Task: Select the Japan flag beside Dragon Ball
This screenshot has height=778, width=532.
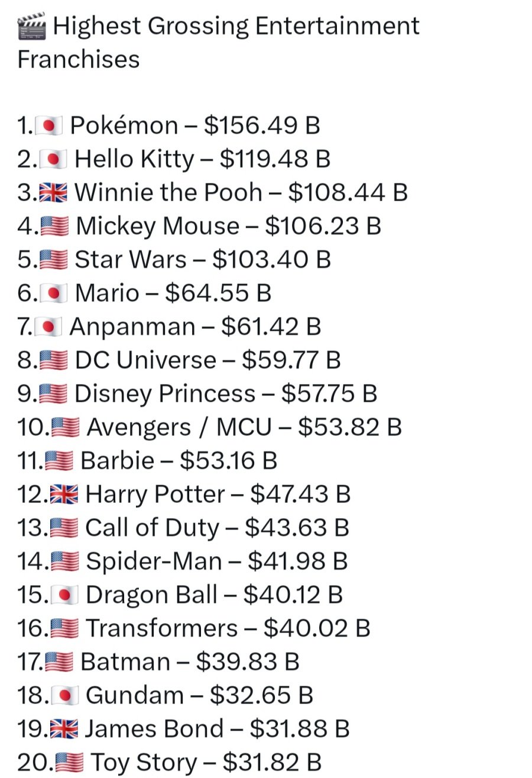Action: tap(64, 595)
